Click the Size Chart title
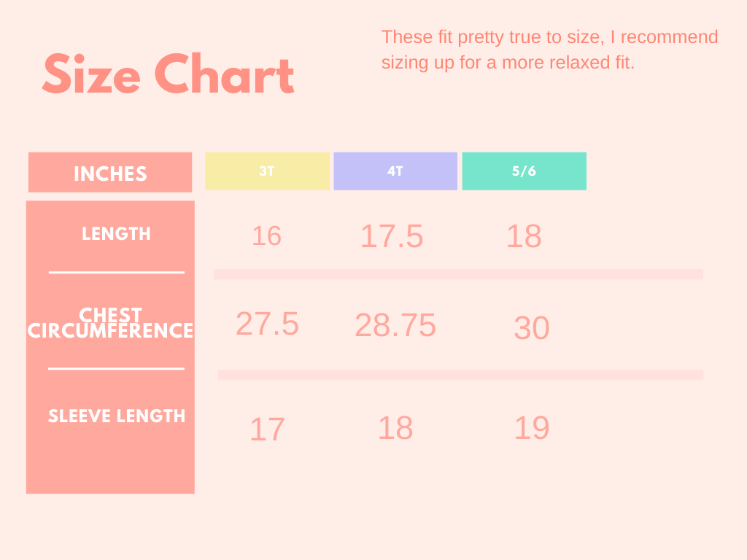This screenshot has width=747, height=560. [x=169, y=74]
